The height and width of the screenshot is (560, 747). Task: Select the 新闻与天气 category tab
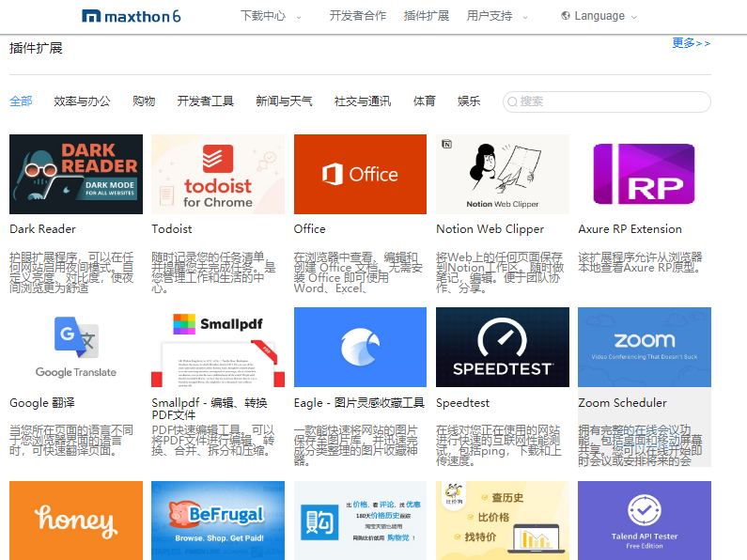[x=284, y=101]
